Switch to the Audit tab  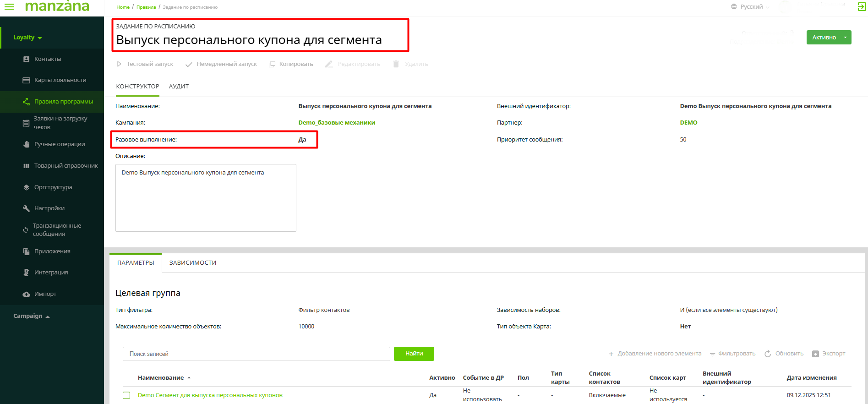pos(179,87)
